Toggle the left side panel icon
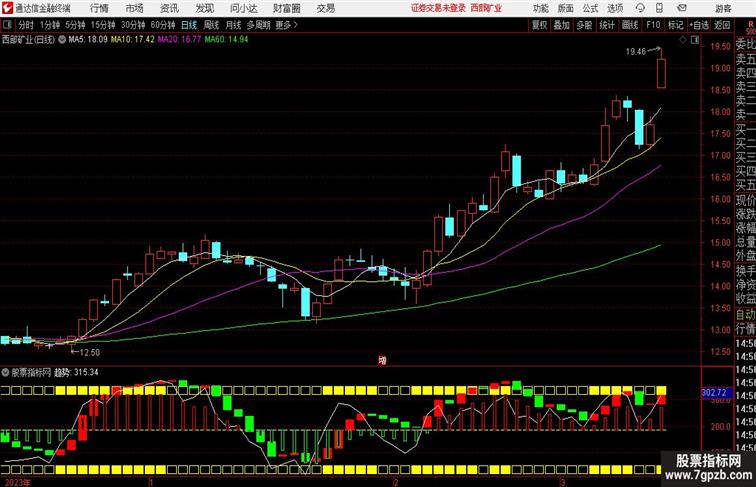Screen dimensions: 756x487 pos(7,25)
